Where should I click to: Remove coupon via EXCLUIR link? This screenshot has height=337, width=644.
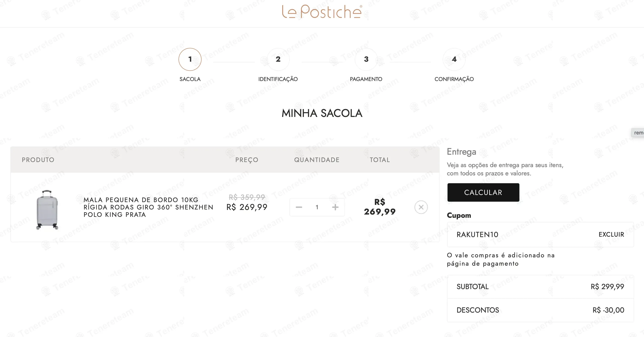611,234
